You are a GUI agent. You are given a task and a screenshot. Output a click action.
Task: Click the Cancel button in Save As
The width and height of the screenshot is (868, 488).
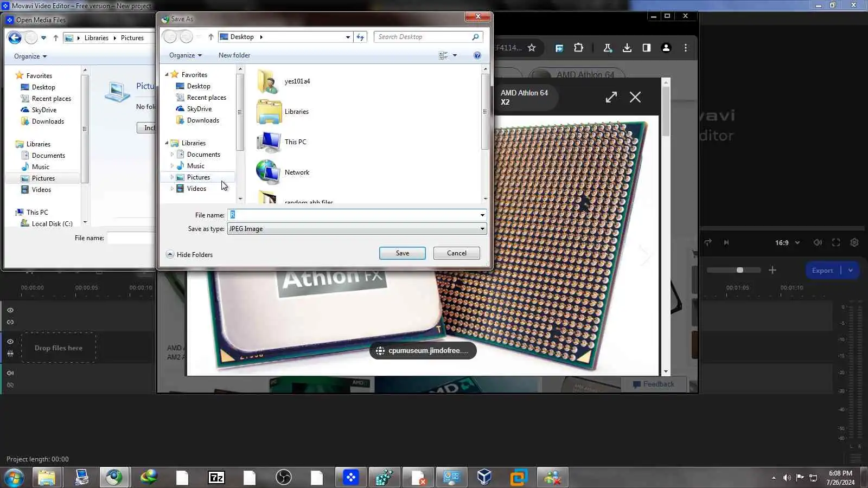(457, 253)
